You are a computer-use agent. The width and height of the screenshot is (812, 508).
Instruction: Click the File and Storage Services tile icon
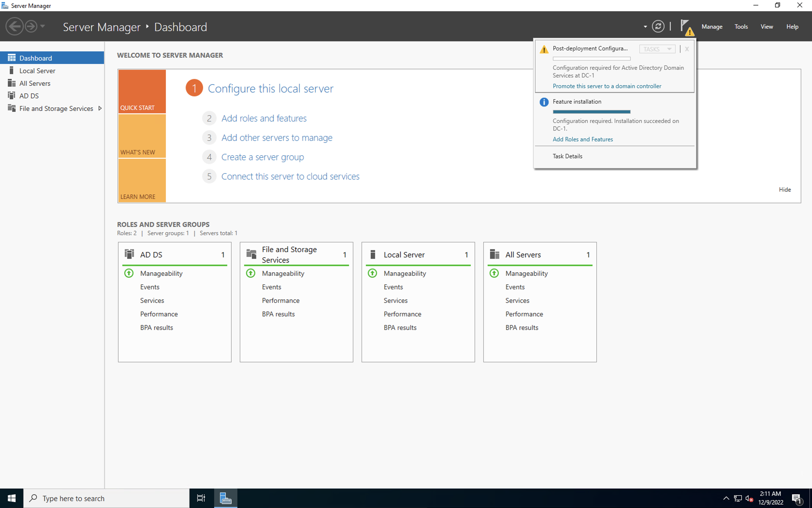[x=251, y=254]
